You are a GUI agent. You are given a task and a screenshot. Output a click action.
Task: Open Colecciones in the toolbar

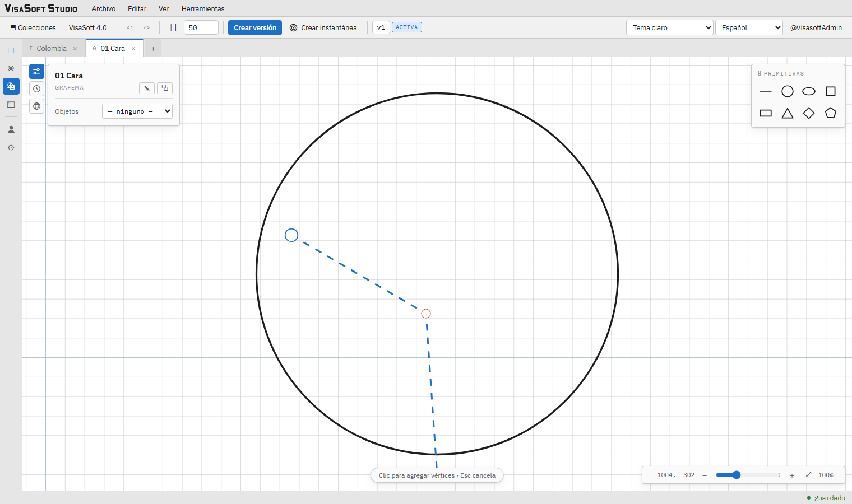(33, 27)
